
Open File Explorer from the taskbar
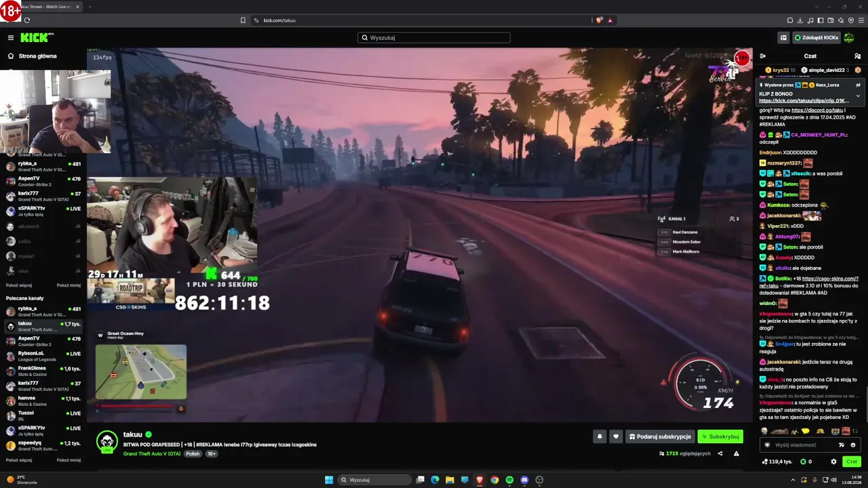450,480
